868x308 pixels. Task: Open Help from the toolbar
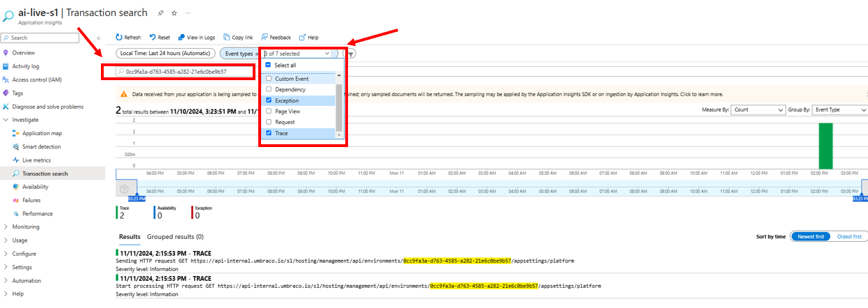[x=302, y=38]
